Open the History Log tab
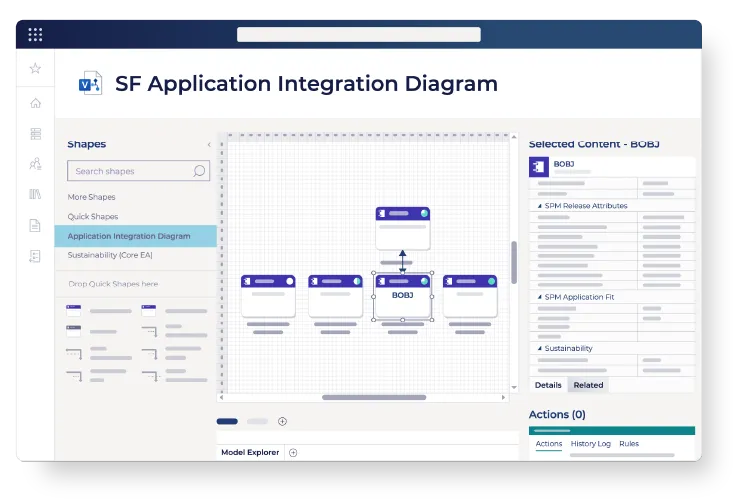Screen dimensions: 733x501 click(590, 444)
